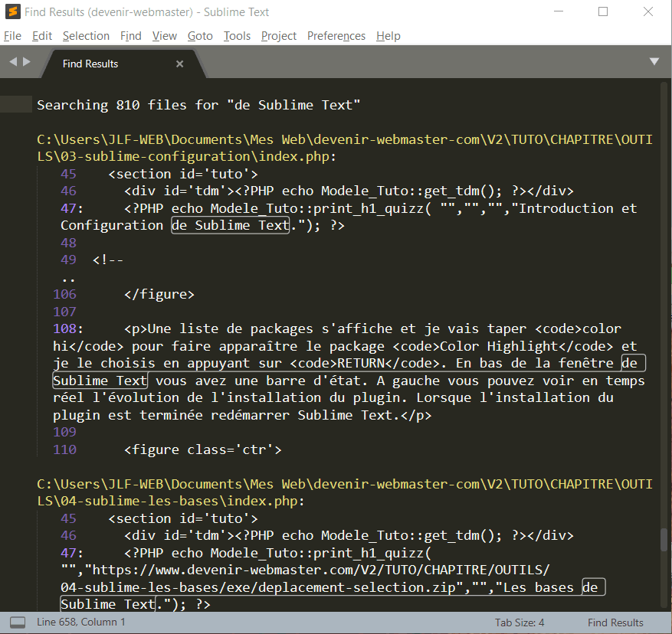This screenshot has width=672, height=634.
Task: Open the Edit menu
Action: coord(42,36)
